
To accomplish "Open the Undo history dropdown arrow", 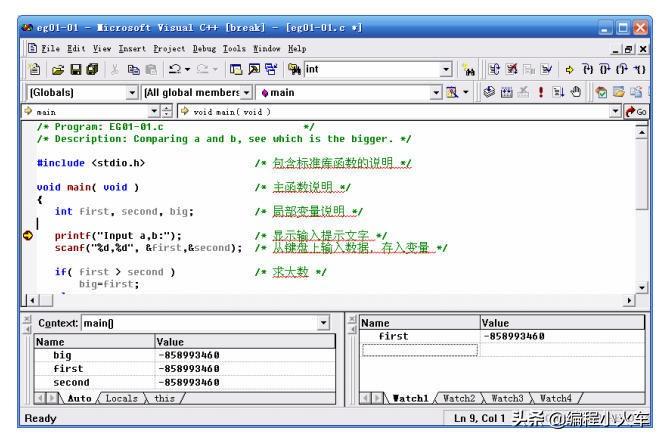I will (187, 69).
